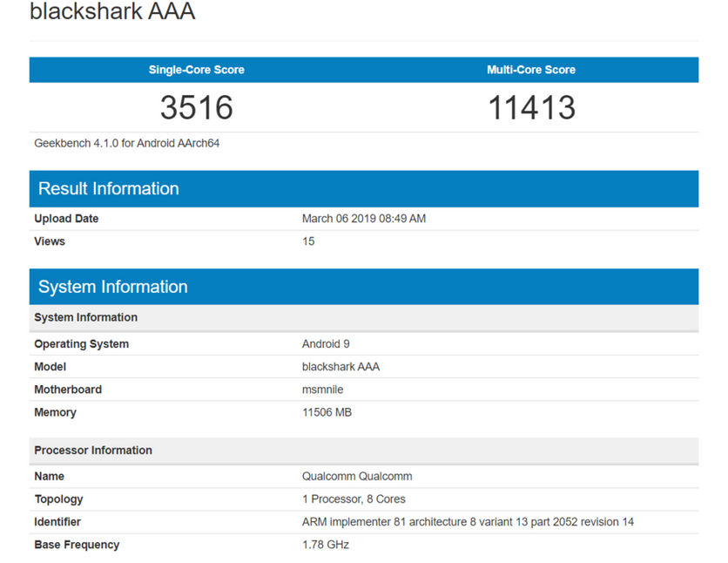This screenshot has height=563, width=728.
Task: Click the Operating System label
Action: (x=82, y=343)
